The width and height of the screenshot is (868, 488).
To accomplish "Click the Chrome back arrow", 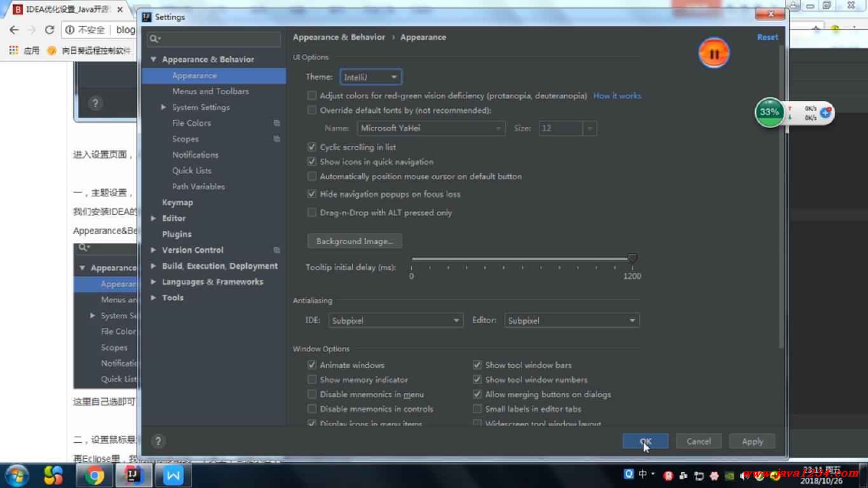I will tap(14, 30).
